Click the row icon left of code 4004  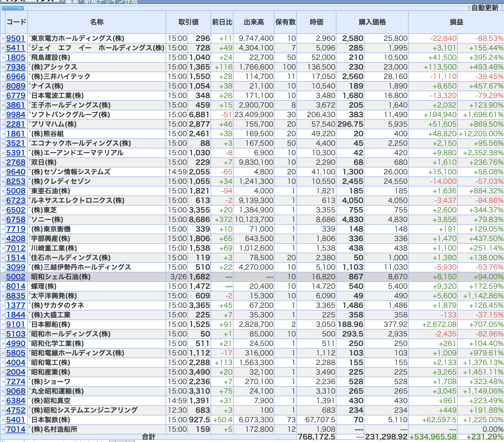click(x=3, y=363)
